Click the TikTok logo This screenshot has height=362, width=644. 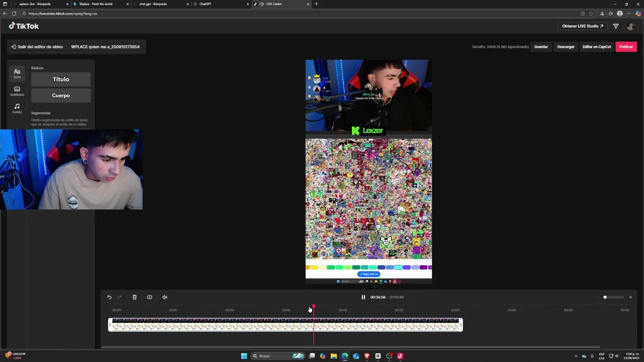coord(24,26)
